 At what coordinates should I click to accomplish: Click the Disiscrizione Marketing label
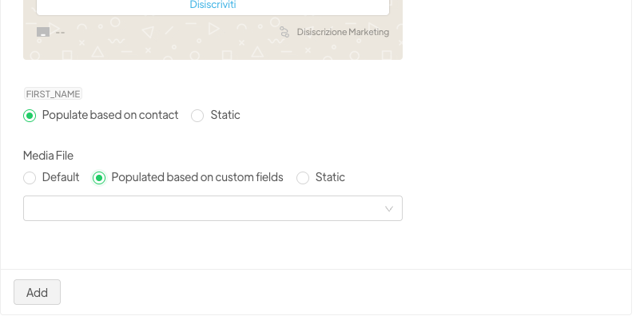click(x=343, y=32)
